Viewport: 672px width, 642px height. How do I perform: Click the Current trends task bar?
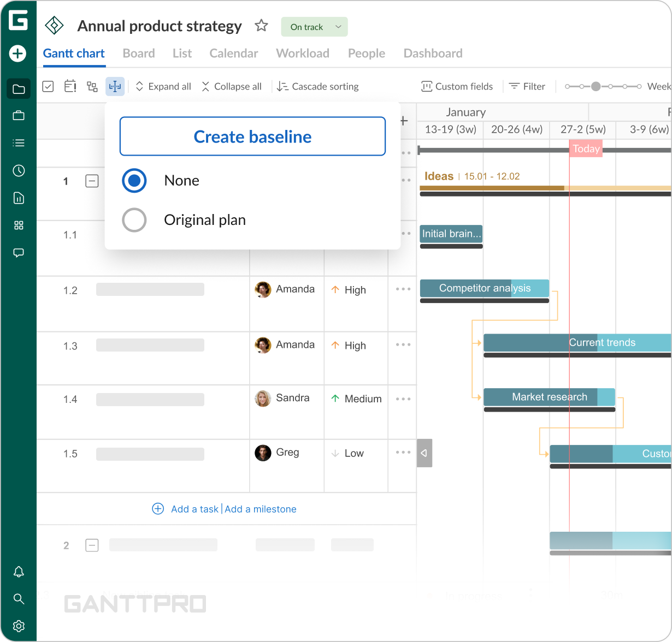577,342
